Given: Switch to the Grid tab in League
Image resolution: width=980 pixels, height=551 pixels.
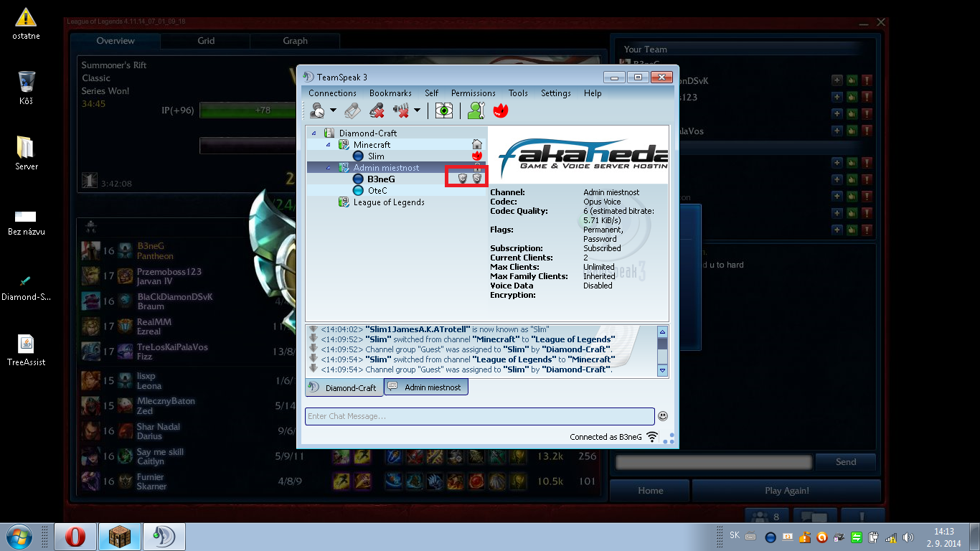Looking at the screenshot, I should (206, 41).
